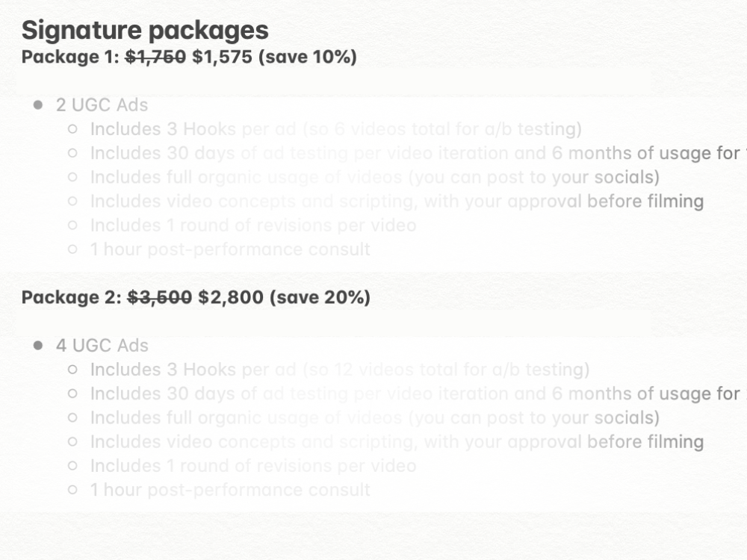Click the Package 1 label text
Screen dimensions: 747x560
pyautogui.click(x=69, y=57)
